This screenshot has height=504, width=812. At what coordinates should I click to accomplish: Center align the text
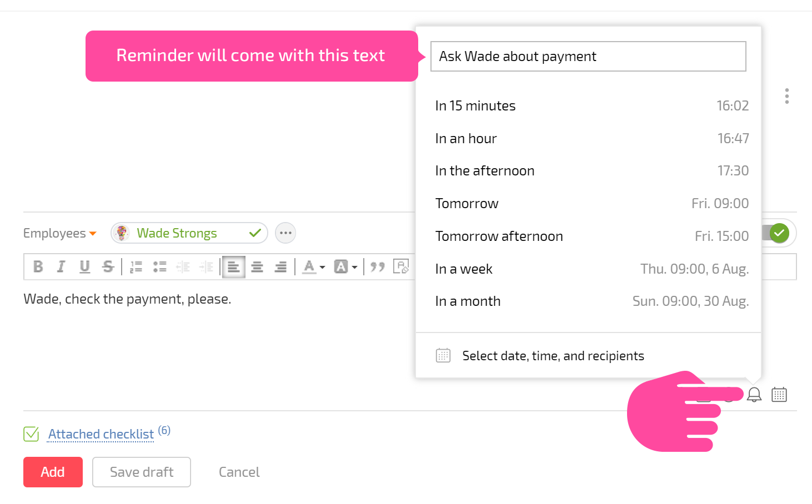click(x=257, y=267)
